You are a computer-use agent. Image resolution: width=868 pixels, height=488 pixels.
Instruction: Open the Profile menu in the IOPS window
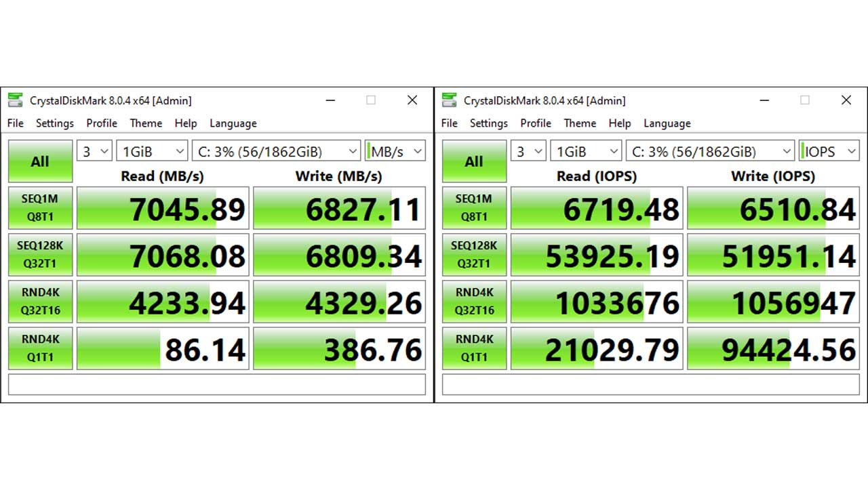point(536,123)
